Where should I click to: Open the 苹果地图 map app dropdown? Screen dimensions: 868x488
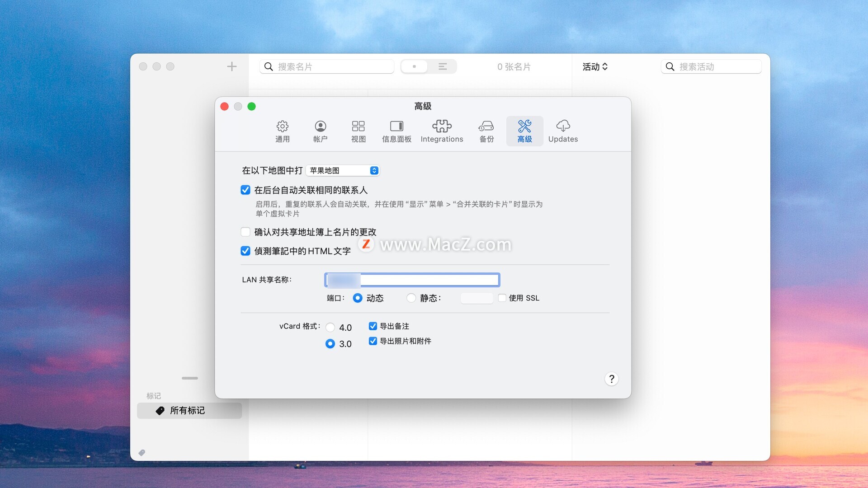pyautogui.click(x=343, y=170)
